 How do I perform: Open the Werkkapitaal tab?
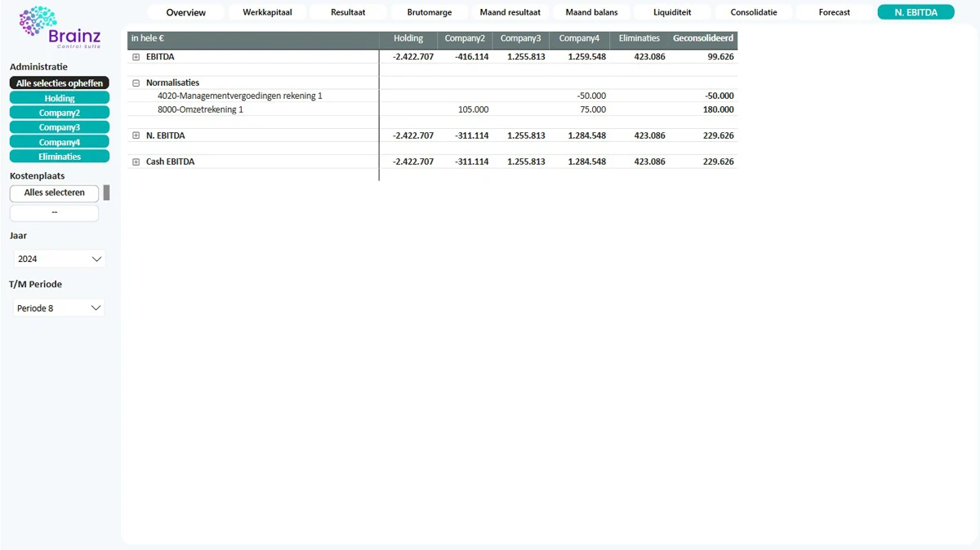267,12
